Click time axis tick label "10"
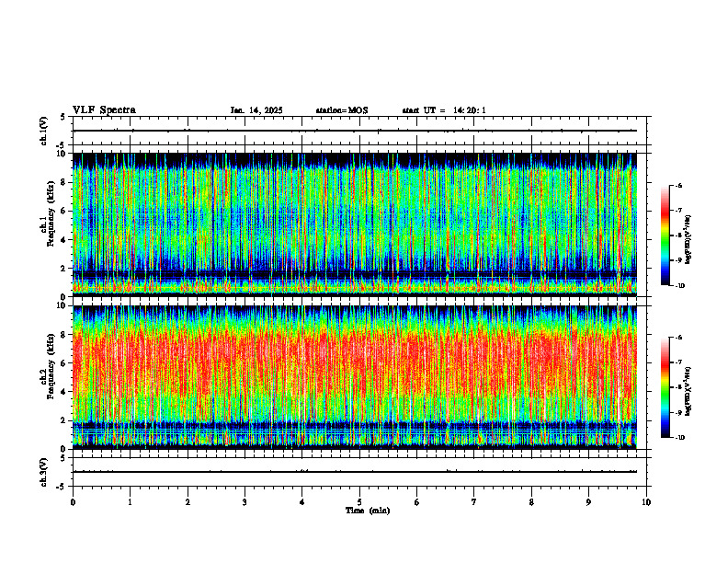 click(646, 502)
